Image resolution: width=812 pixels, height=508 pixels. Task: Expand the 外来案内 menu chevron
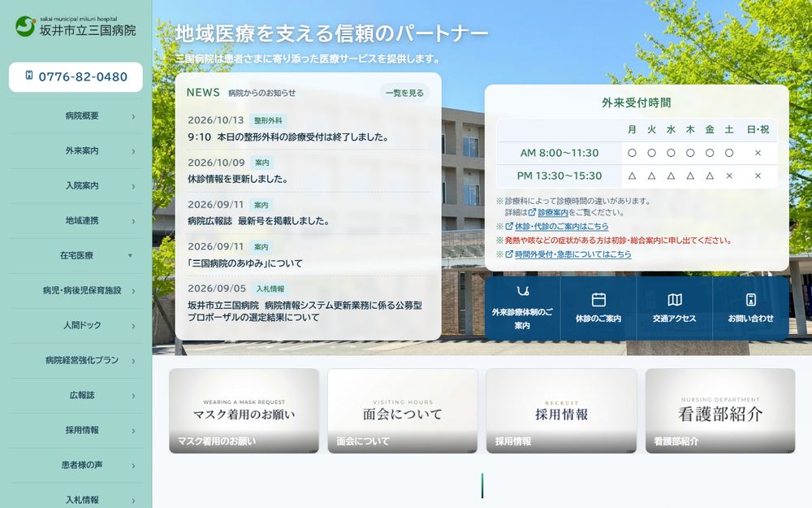pos(133,151)
